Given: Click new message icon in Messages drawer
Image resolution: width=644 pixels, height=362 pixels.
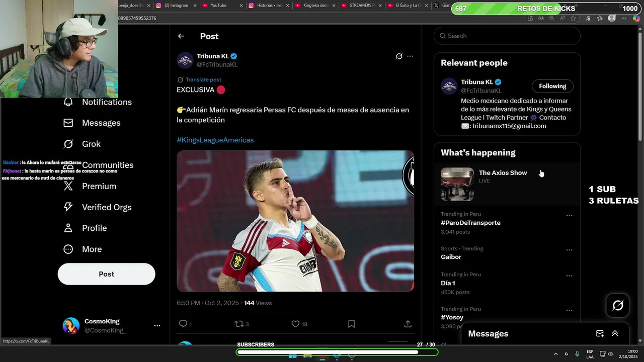Looking at the screenshot, I should coord(600,333).
